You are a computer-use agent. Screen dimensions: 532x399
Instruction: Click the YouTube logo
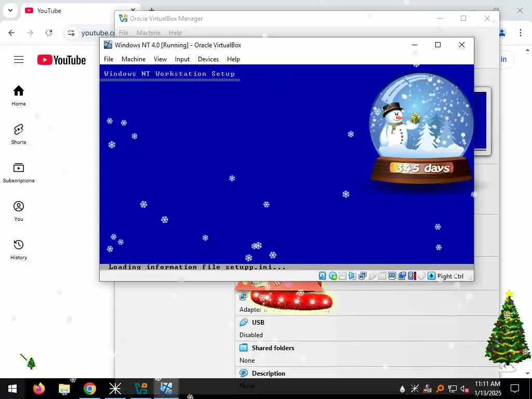61,60
